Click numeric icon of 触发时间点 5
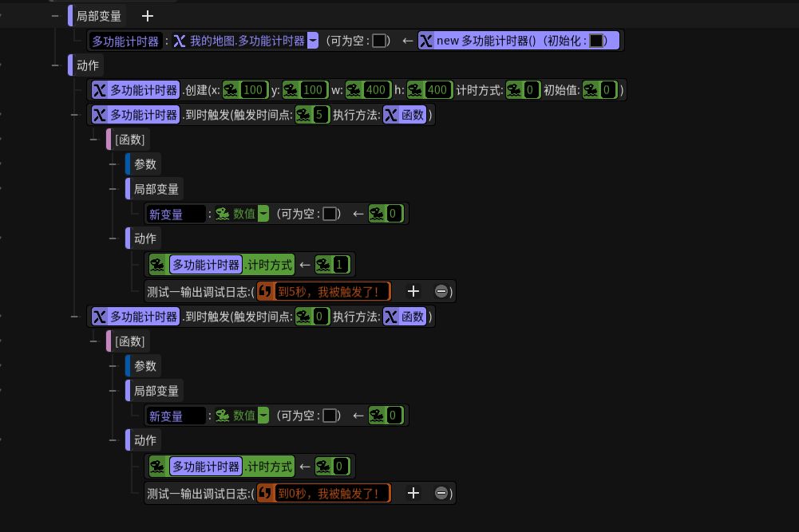Image resolution: width=799 pixels, height=532 pixels. 303,115
